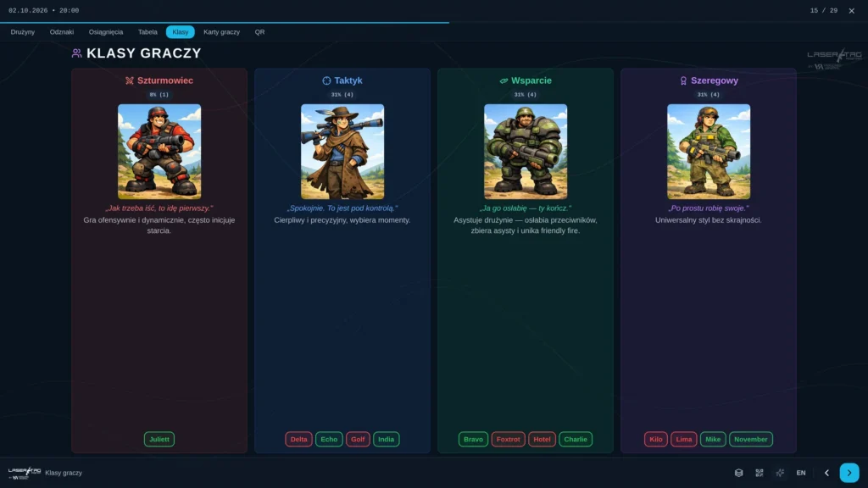Viewport: 868px width, 488px height.
Task: Click the Klasy graczy people icon
Action: pos(77,53)
